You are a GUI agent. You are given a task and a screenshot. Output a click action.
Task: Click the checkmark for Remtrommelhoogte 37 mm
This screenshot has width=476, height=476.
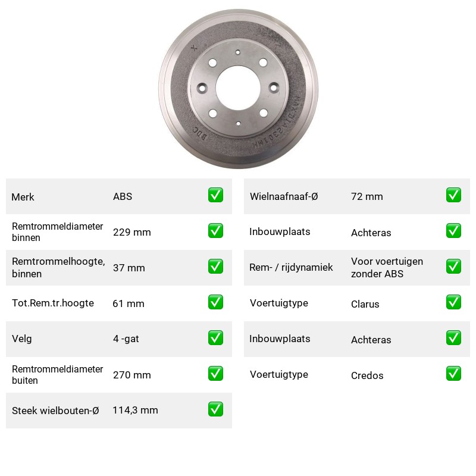[215, 266]
